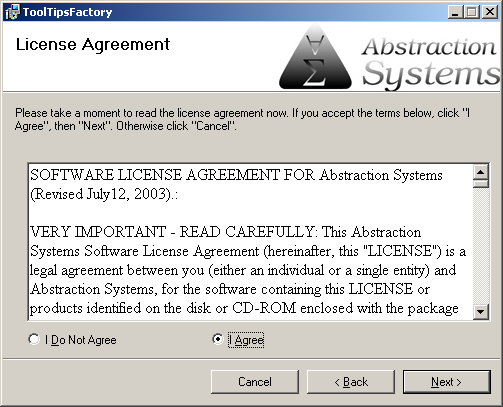Proceed with the Next button

pyautogui.click(x=447, y=382)
